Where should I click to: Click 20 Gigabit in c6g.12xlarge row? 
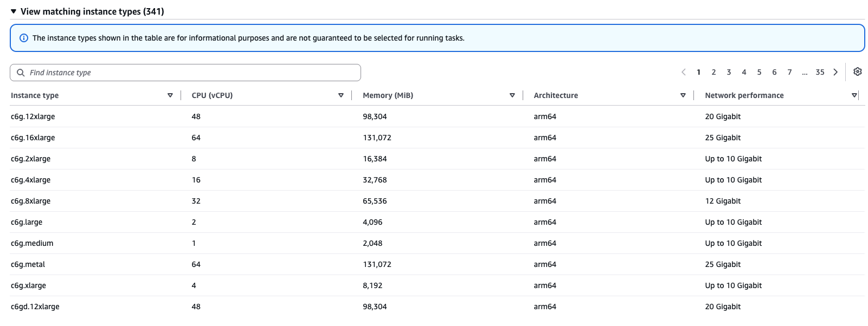(723, 116)
